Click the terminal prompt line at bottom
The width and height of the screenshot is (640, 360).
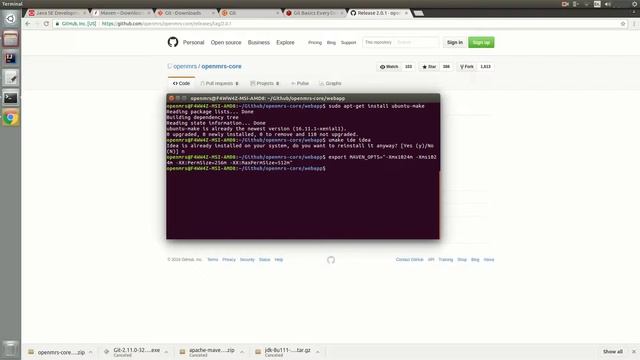(x=246, y=168)
